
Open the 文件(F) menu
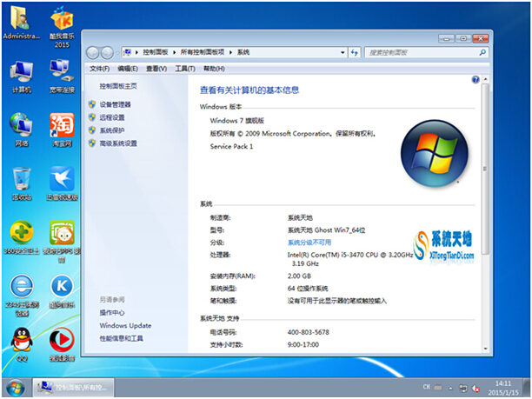[100, 69]
